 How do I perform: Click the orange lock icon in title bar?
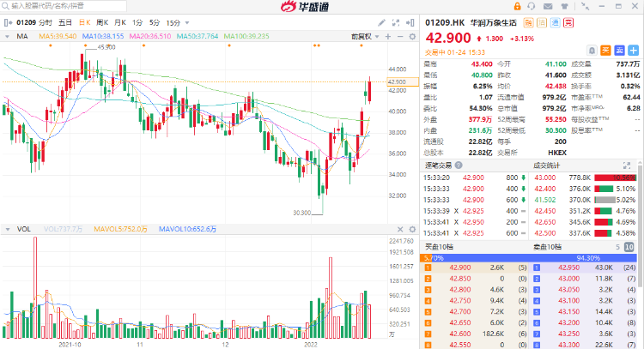[x=517, y=6]
